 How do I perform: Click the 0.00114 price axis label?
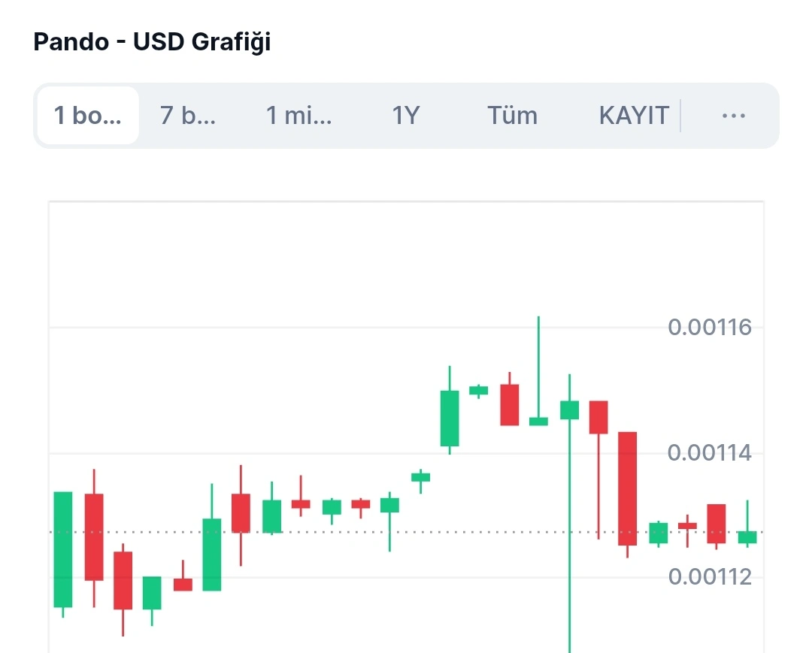tap(710, 453)
